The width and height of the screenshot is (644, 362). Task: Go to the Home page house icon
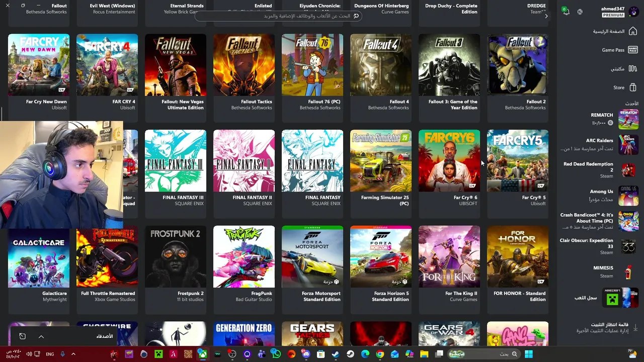[633, 31]
